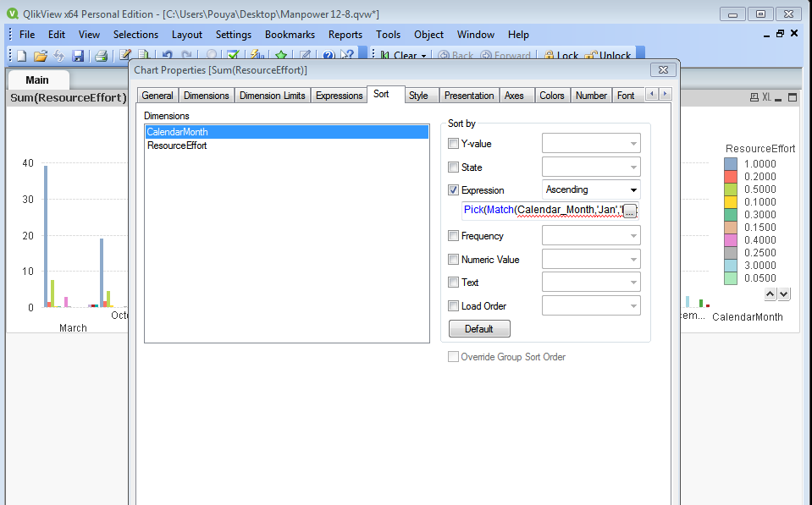Open the Y-value sort order dropdown
Image resolution: width=812 pixels, height=505 pixels.
(x=591, y=143)
